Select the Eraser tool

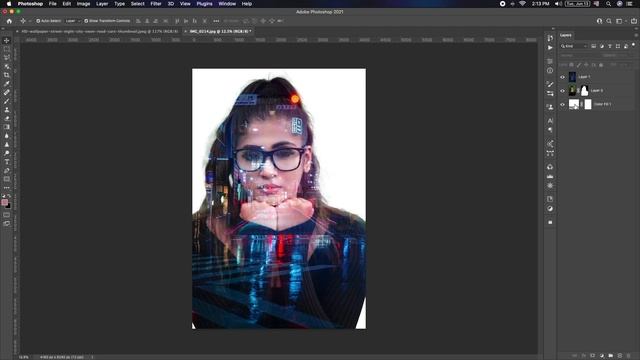7,118
